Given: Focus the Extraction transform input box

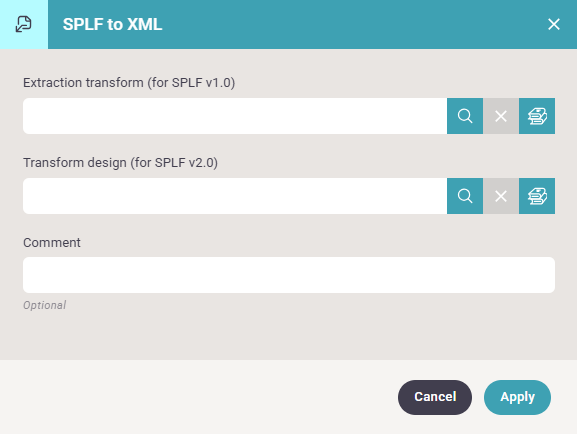Looking at the screenshot, I should click(x=235, y=116).
